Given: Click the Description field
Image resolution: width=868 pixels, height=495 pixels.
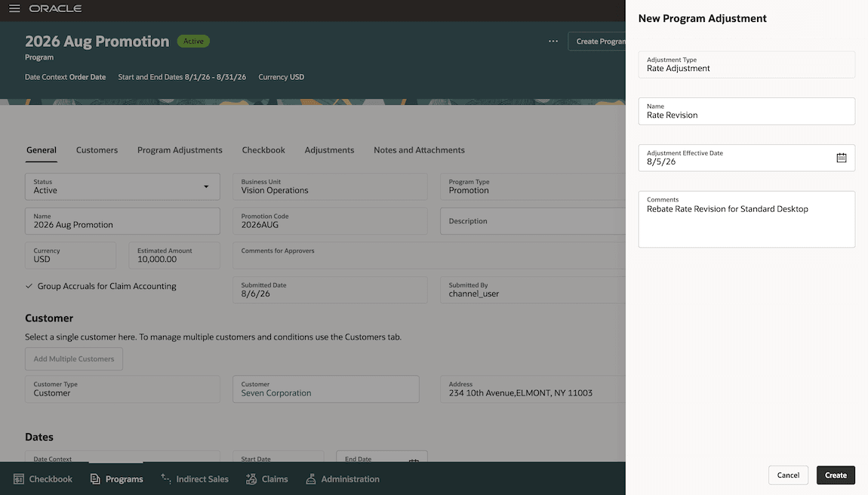Looking at the screenshot, I should [x=533, y=221].
